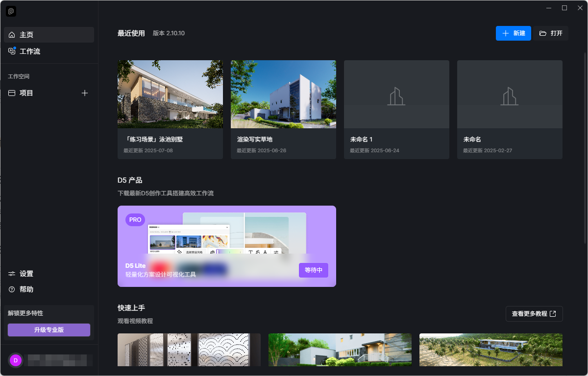This screenshot has height=376, width=588.
Task: Click the 快速上手 section heading
Action: point(131,308)
